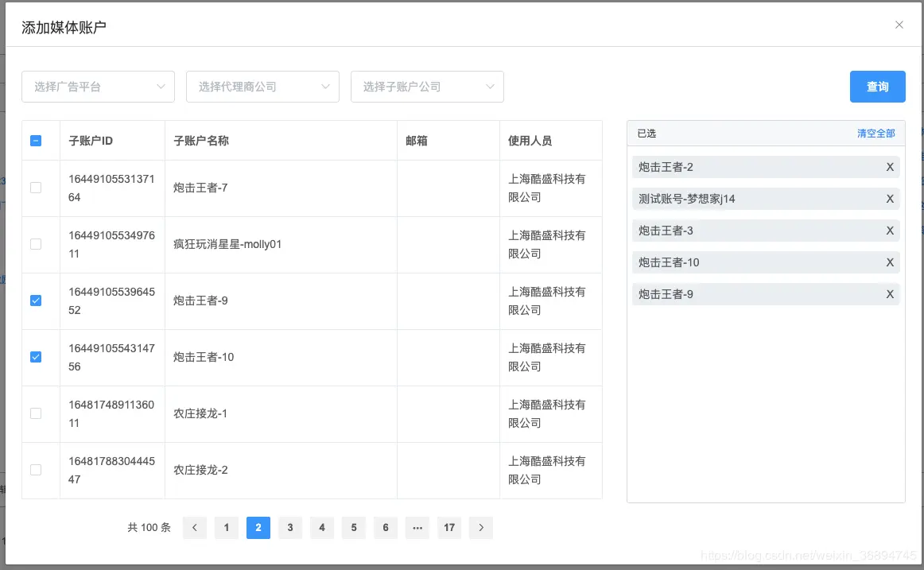Select page 5 in pagination
This screenshot has height=570, width=924.
pyautogui.click(x=353, y=527)
